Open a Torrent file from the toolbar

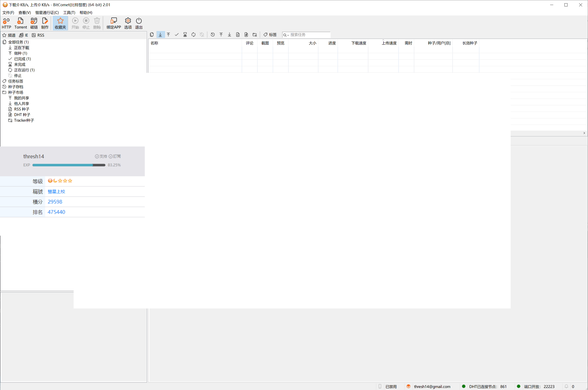pyautogui.click(x=20, y=23)
